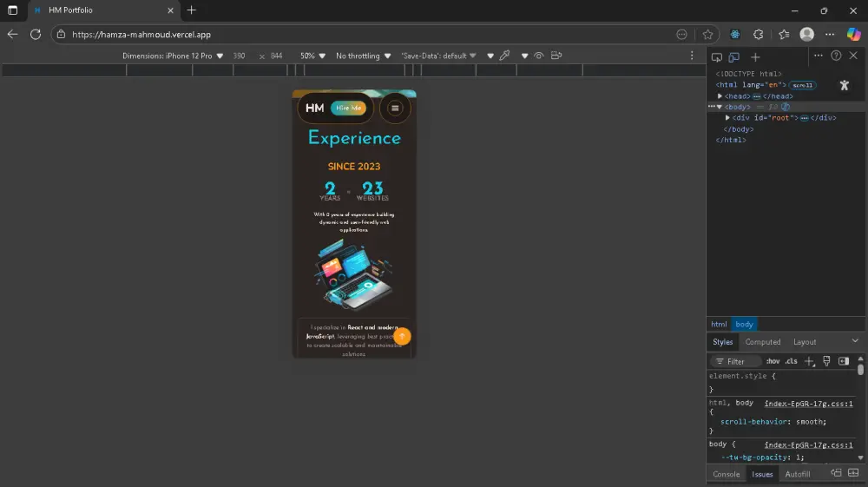Open the 50% zoom dropdown
This screenshot has width=868, height=487.
pos(312,56)
